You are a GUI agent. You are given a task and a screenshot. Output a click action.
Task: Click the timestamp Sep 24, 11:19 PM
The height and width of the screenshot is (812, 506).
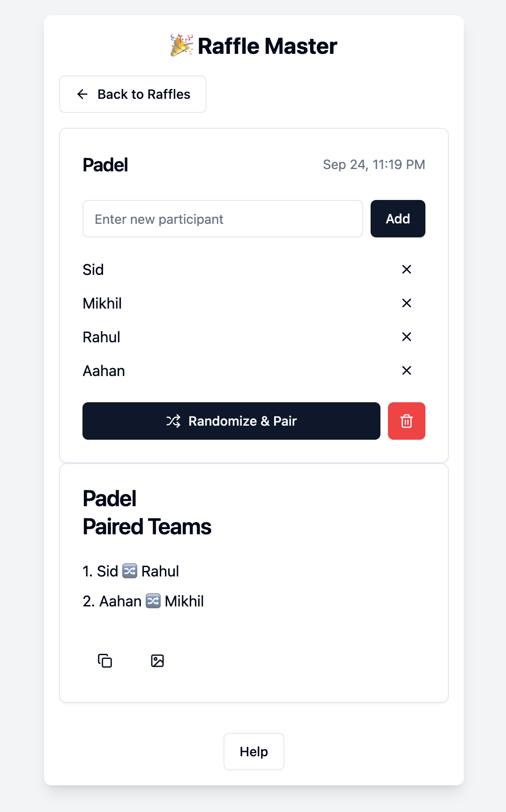pyautogui.click(x=374, y=165)
